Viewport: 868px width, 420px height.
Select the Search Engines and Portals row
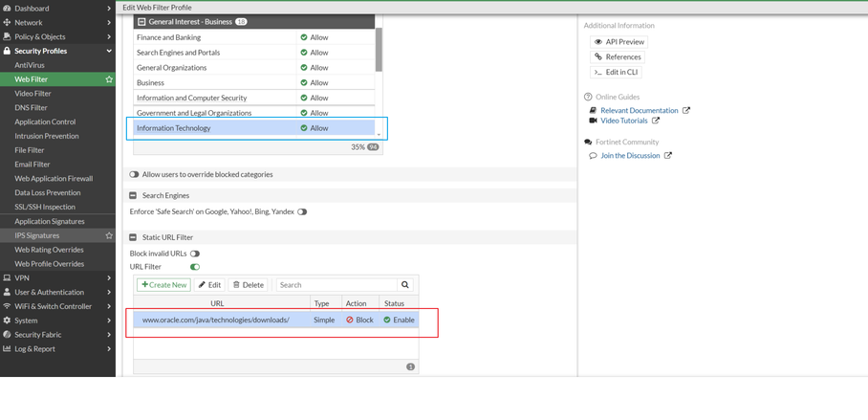(254, 53)
